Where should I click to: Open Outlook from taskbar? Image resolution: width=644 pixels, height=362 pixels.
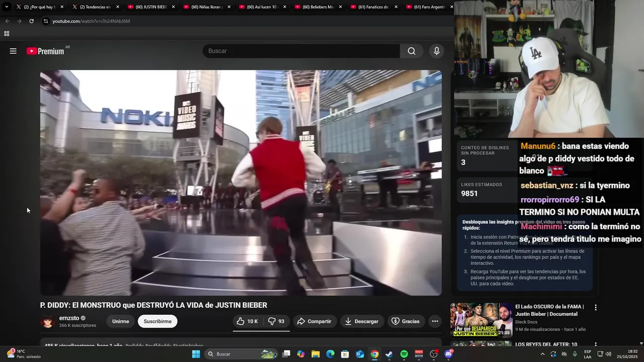pos(360,354)
